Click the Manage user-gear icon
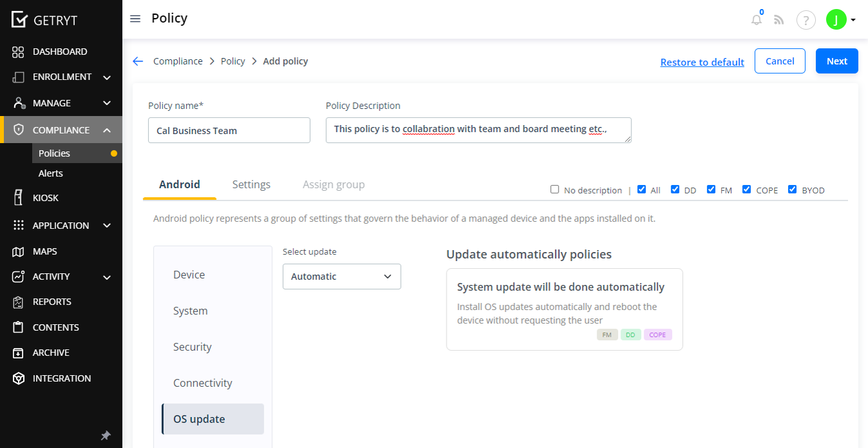This screenshot has height=448, width=868. coord(19,103)
